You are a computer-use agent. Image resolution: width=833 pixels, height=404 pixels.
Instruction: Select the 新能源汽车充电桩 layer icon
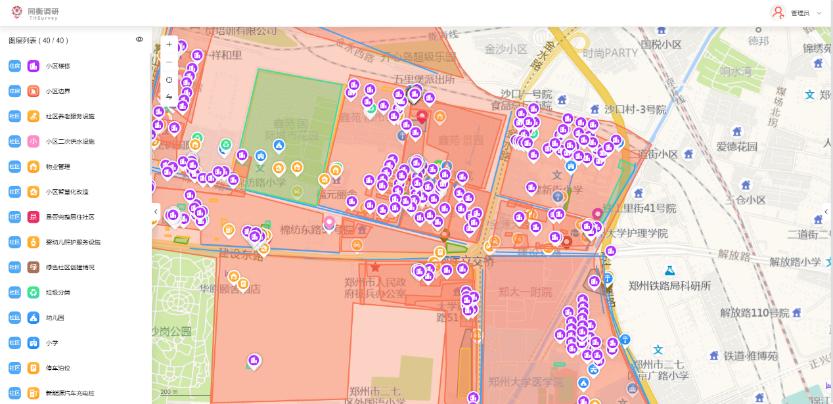point(33,393)
